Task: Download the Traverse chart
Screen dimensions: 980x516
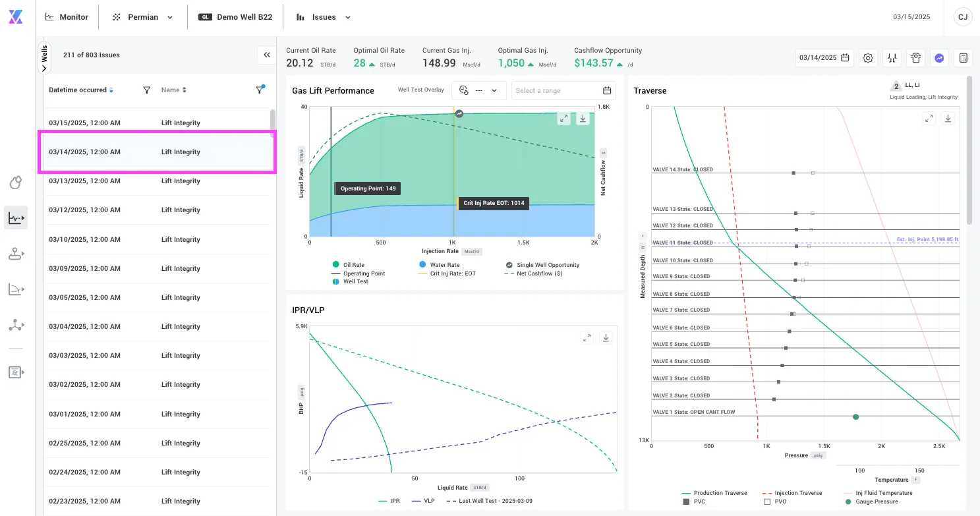Action: point(948,119)
